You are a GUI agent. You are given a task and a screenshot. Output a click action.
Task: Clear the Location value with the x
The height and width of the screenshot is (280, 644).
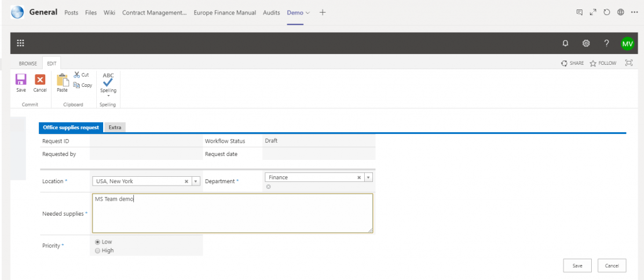[x=186, y=181]
